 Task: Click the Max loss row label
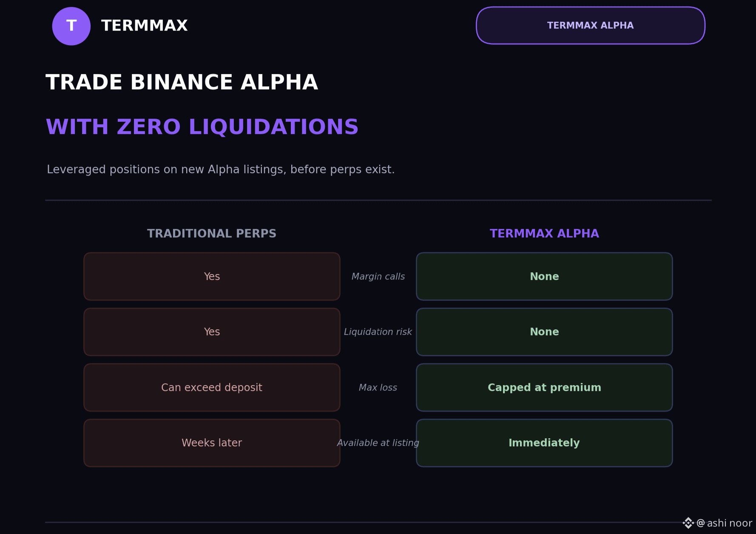click(x=378, y=388)
